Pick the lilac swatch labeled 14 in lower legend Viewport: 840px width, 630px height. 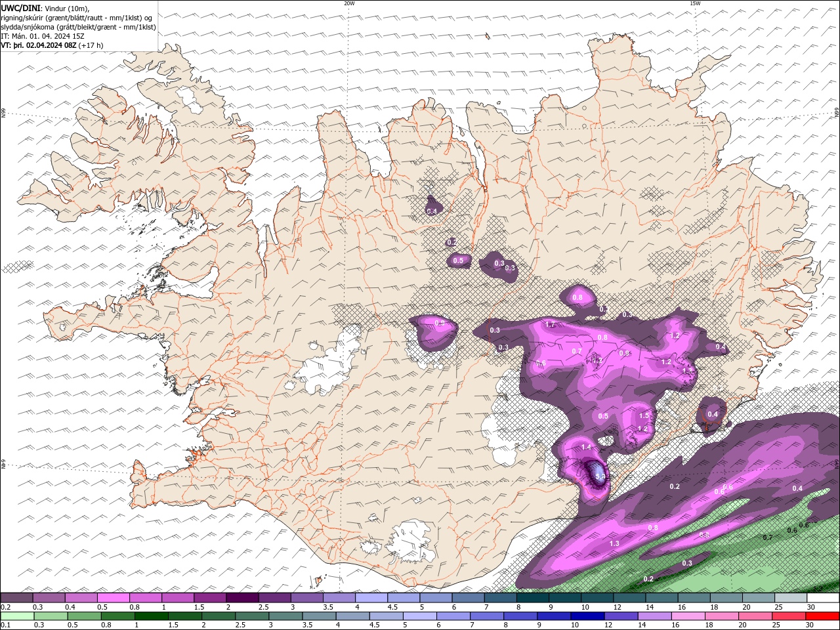654,616
